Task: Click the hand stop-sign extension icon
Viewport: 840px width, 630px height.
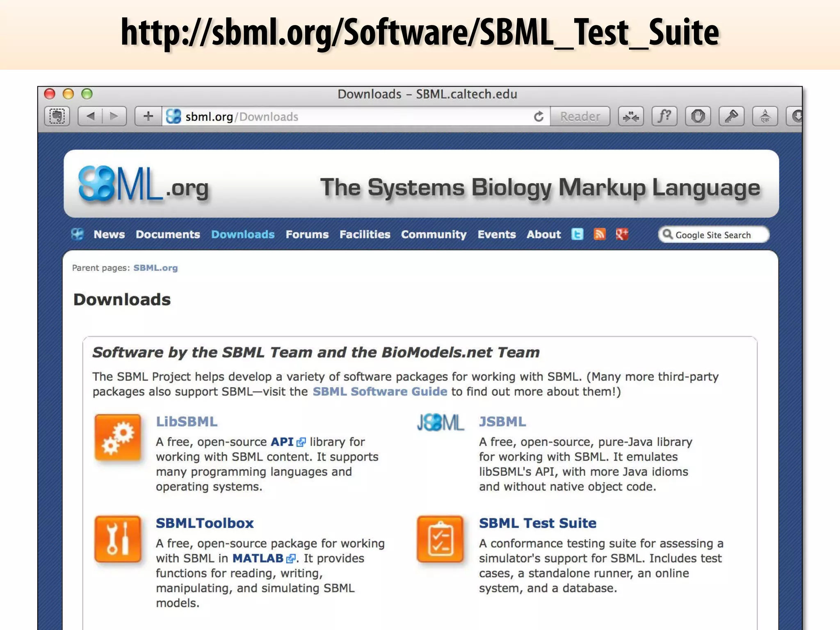Action: pos(698,116)
